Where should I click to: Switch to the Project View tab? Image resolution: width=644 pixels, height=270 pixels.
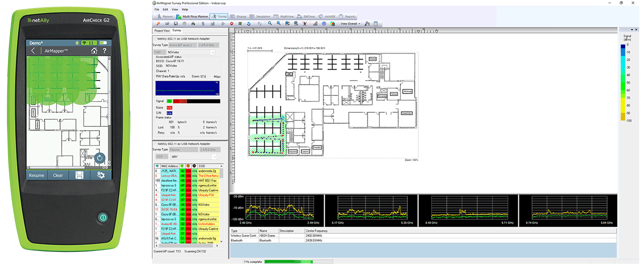[162, 31]
